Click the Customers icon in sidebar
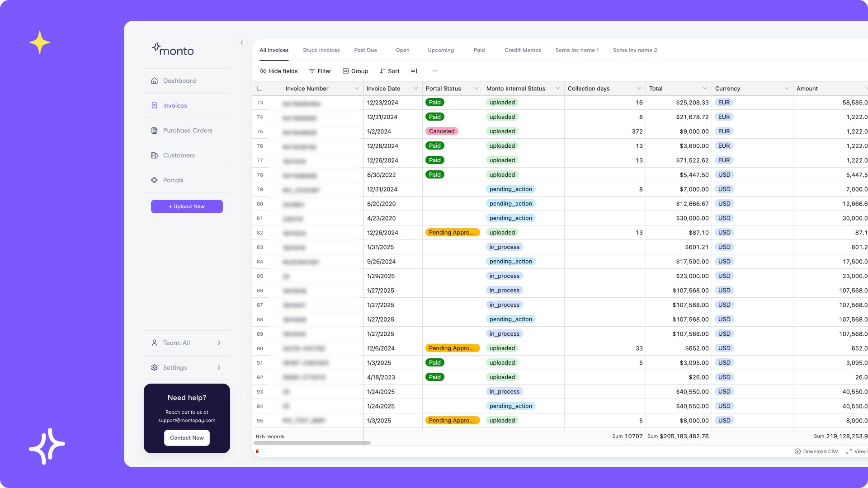 click(154, 155)
